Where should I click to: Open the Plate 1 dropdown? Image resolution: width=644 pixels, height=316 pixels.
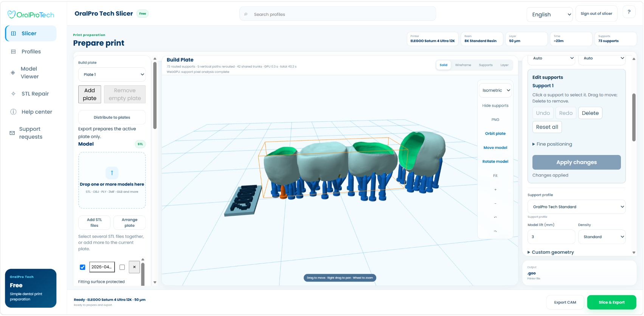tap(112, 74)
